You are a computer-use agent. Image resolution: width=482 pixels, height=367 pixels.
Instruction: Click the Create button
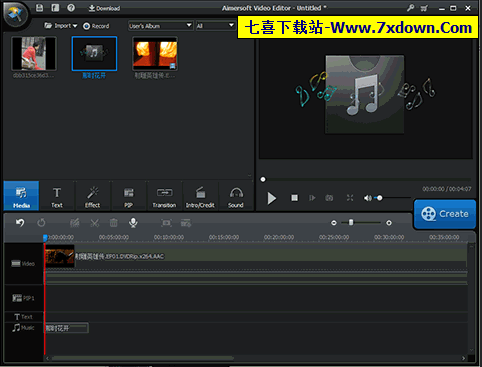click(x=445, y=214)
